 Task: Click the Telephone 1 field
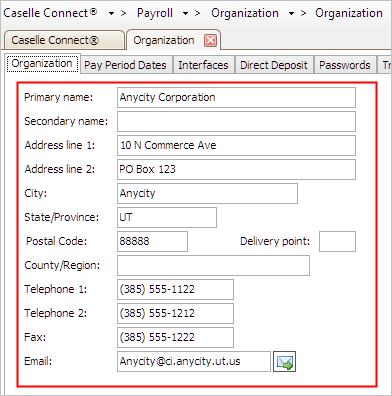coord(175,289)
